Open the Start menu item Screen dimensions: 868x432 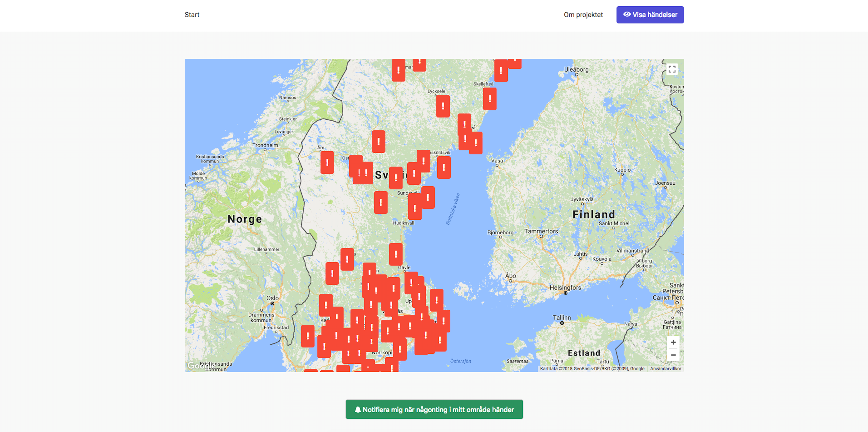click(192, 15)
